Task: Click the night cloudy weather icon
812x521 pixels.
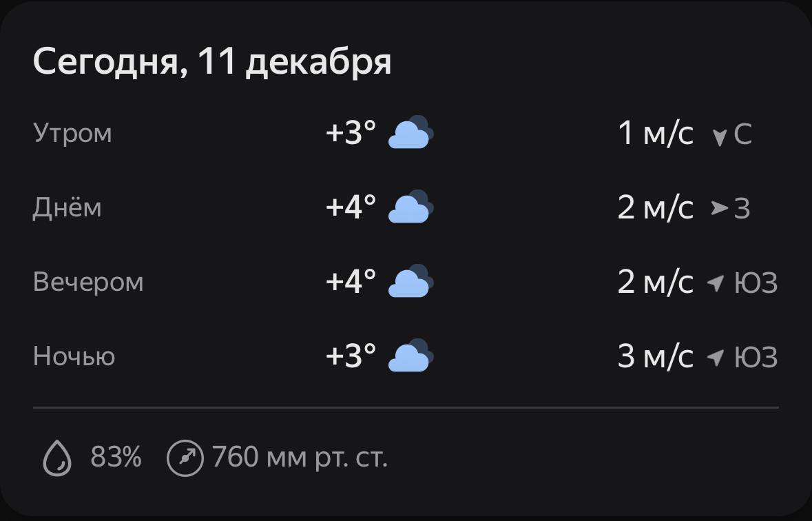Action: coord(411,356)
